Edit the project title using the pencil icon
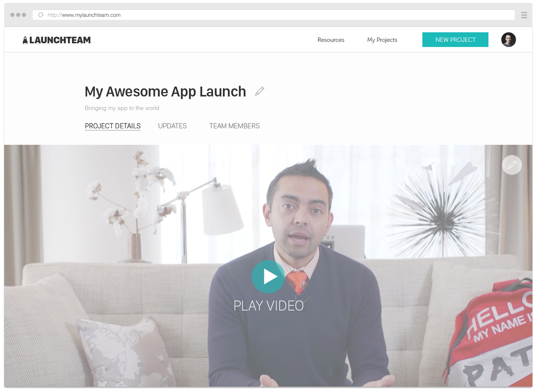537x392 pixels. (260, 91)
